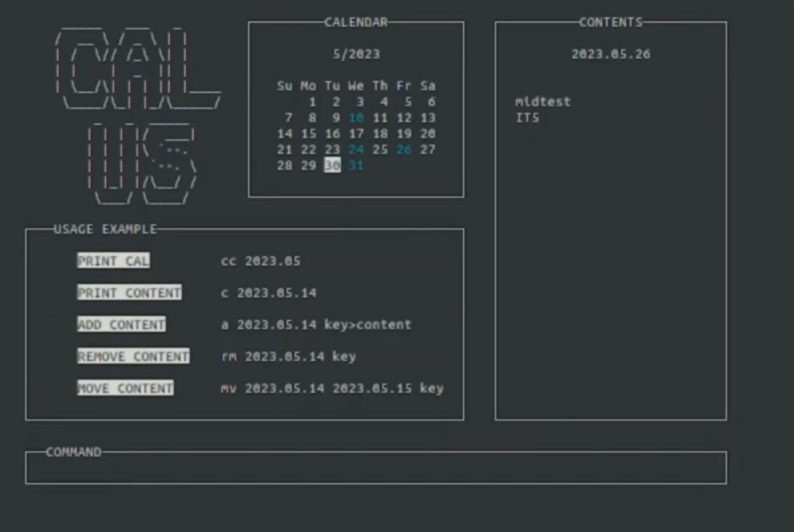Click the Su weekday column header

284,85
